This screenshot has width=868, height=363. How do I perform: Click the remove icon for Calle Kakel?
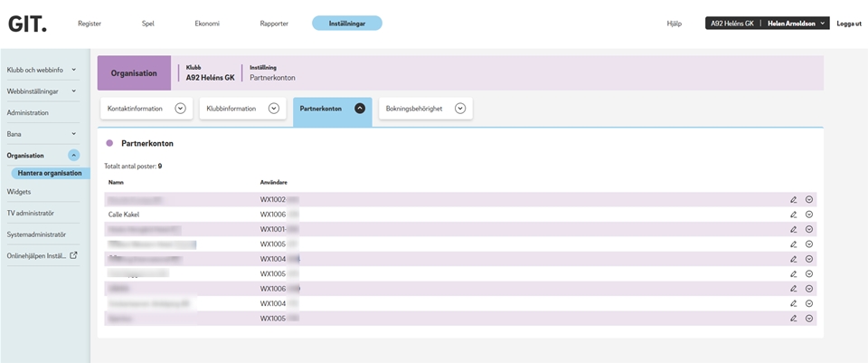point(809,215)
